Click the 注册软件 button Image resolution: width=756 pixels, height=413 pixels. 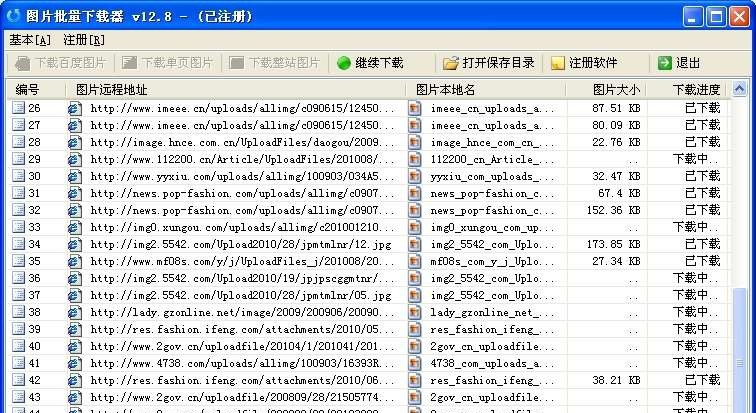click(584, 63)
